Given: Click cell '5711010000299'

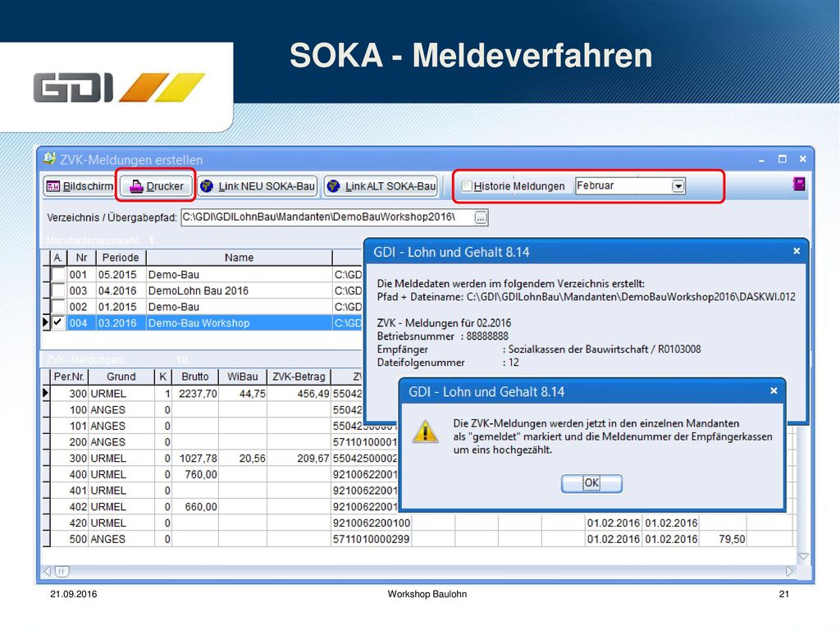Looking at the screenshot, I should pyautogui.click(x=372, y=539).
